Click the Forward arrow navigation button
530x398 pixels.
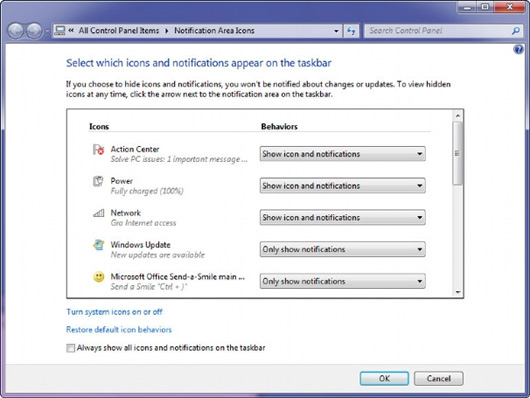click(34, 31)
